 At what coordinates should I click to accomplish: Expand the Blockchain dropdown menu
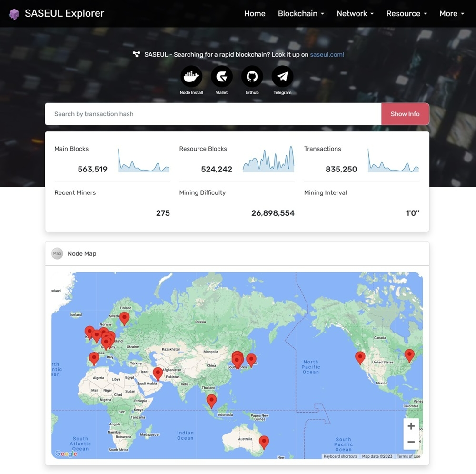301,14
